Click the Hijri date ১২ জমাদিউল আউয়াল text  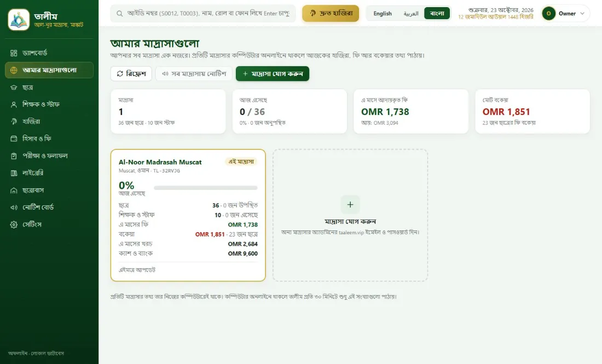[x=496, y=17]
